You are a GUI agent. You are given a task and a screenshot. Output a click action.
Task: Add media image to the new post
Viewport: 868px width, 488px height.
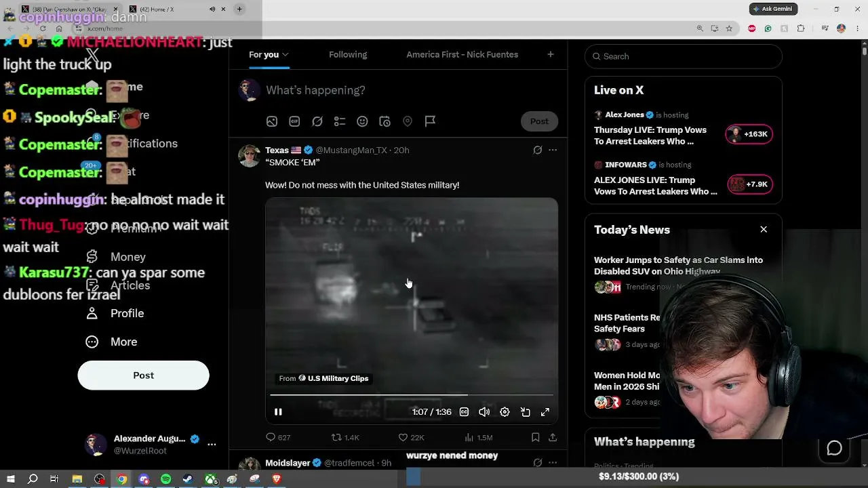pos(272,121)
